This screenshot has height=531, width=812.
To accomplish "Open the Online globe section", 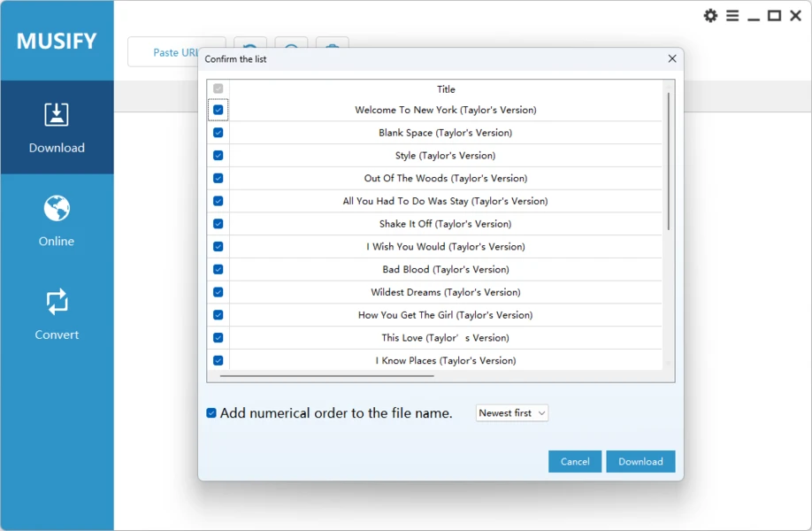I will [x=57, y=220].
